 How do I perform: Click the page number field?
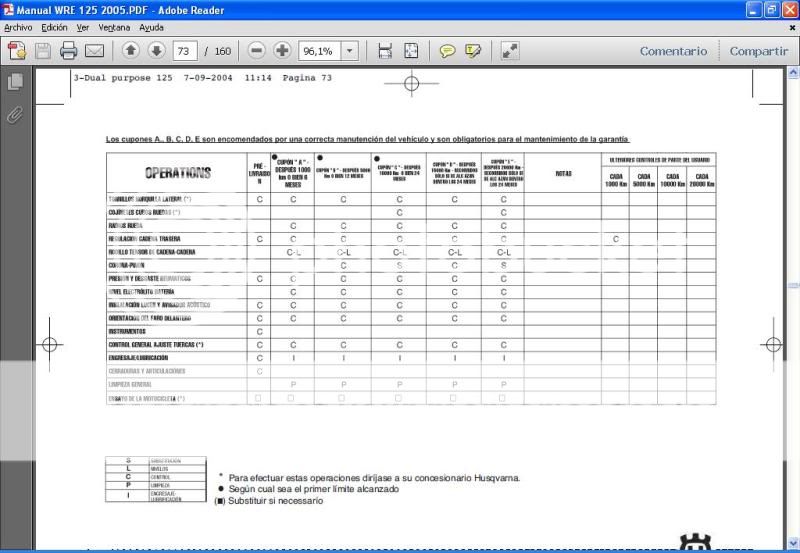[185, 50]
